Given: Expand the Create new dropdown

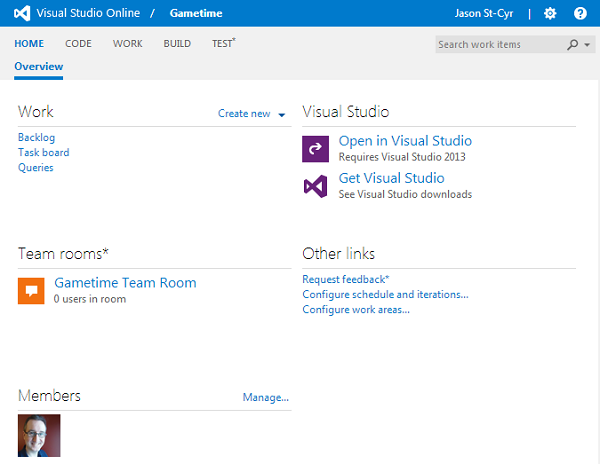Looking at the screenshot, I should click(251, 114).
